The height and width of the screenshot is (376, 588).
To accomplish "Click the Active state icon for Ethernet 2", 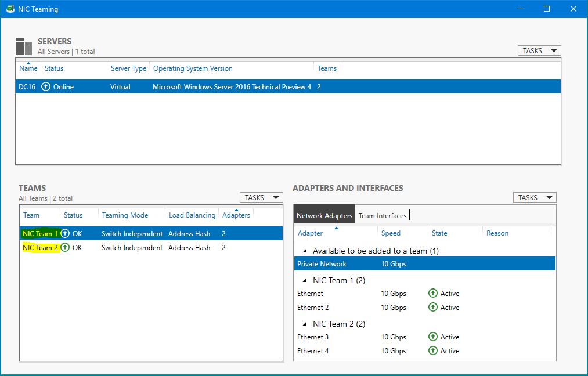I will click(x=433, y=307).
